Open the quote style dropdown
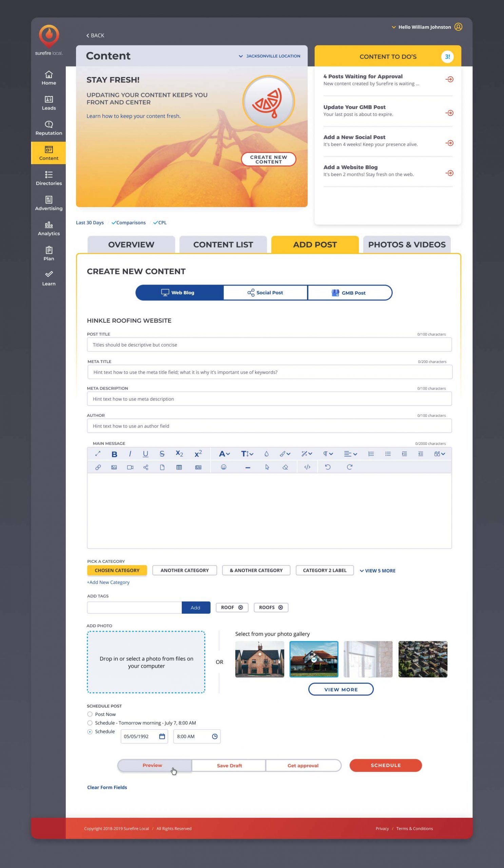Viewport: 504px width, 868px height. pyautogui.click(x=440, y=454)
